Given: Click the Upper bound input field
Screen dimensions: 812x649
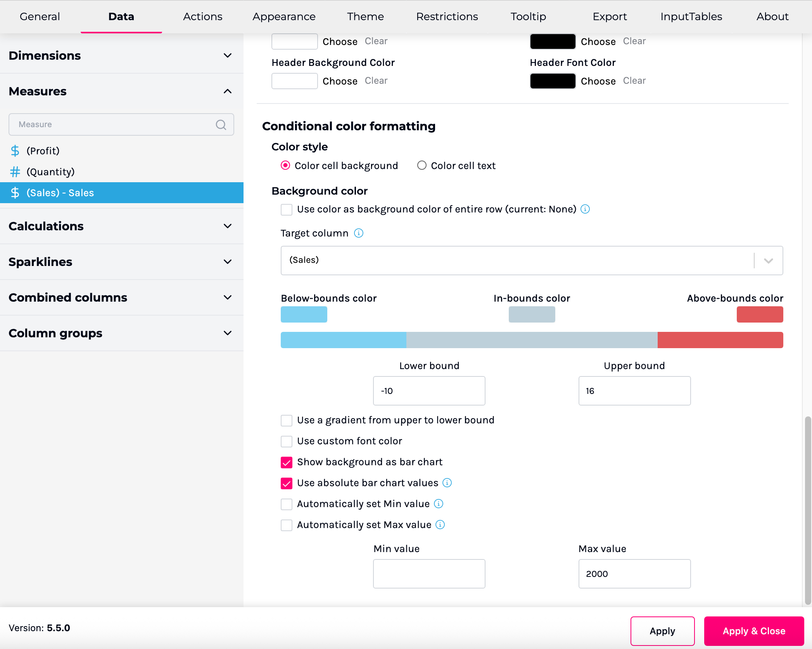Looking at the screenshot, I should pyautogui.click(x=634, y=391).
